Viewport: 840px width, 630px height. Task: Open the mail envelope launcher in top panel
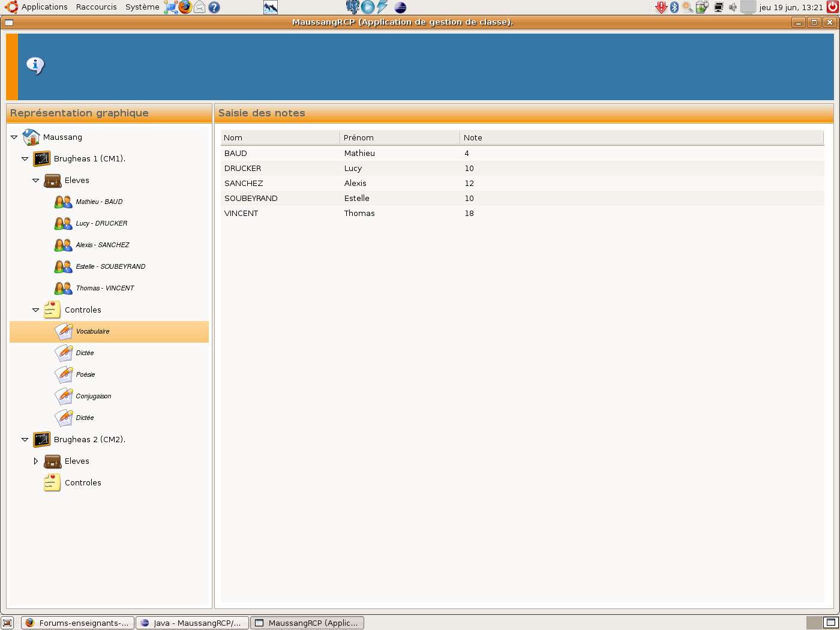click(200, 7)
